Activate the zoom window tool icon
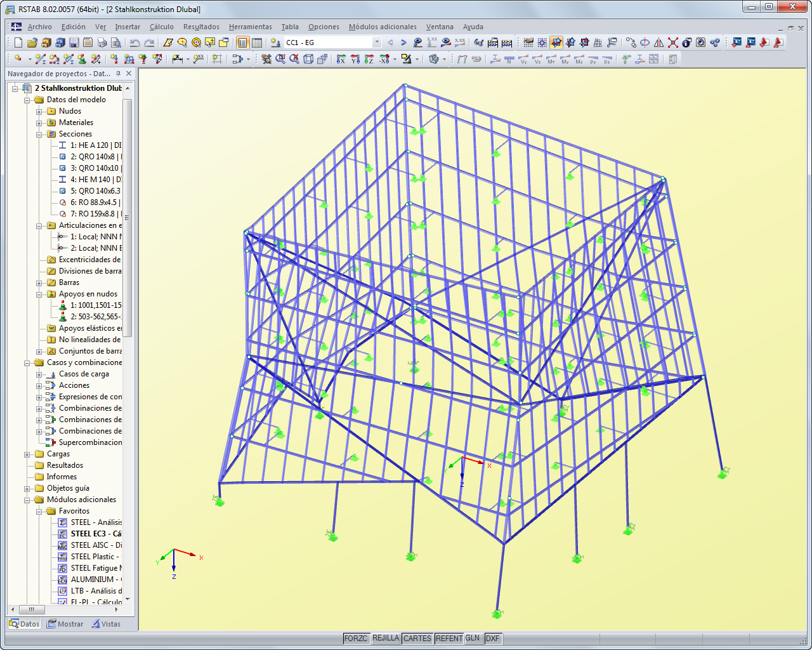The height and width of the screenshot is (650, 812). 282,58
